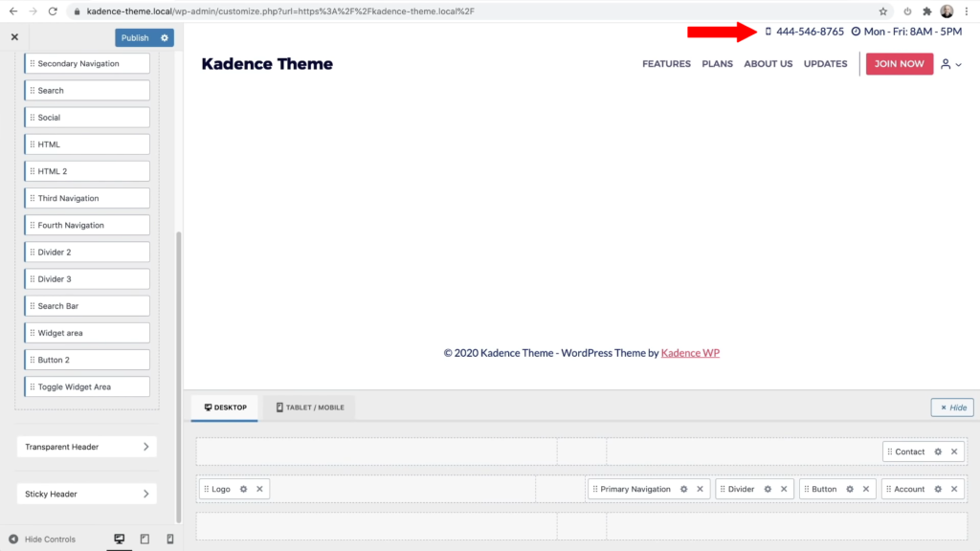980x551 pixels.
Task: Click the Publish button
Action: (x=135, y=38)
